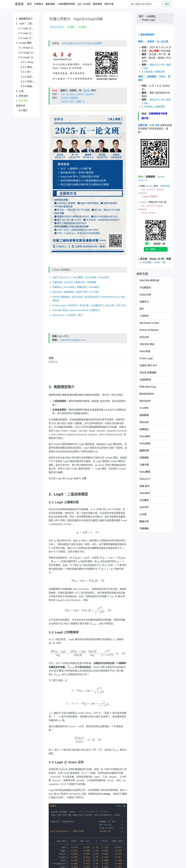The height and width of the screenshot is (868, 186).
Task: Click the stamp-framed 选题征集 QR code
Action: (x=155, y=153)
